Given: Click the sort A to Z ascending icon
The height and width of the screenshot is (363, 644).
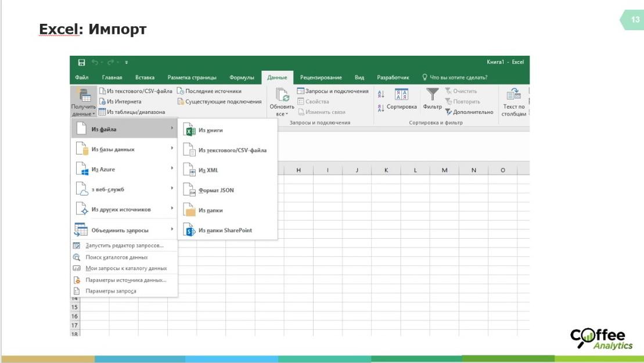Looking at the screenshot, I should pos(381,94).
